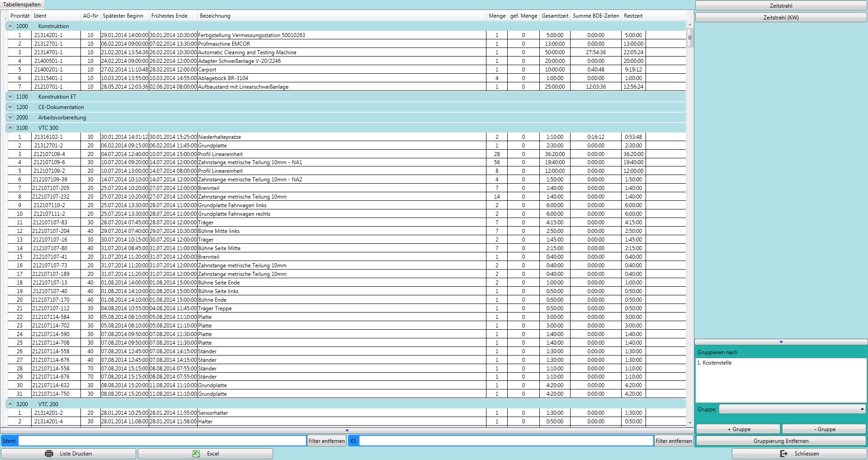Sort by Gesamtzeit column header
The height and width of the screenshot is (460, 868).
point(555,16)
